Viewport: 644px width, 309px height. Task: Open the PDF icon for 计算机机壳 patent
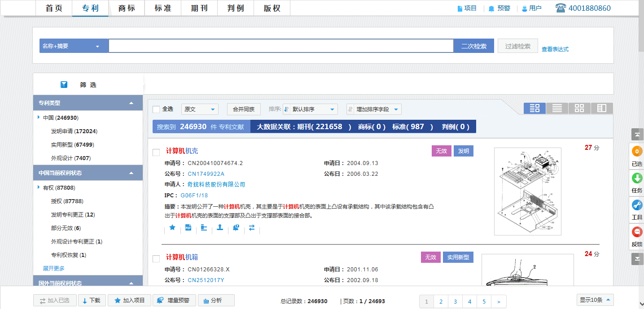click(x=188, y=228)
